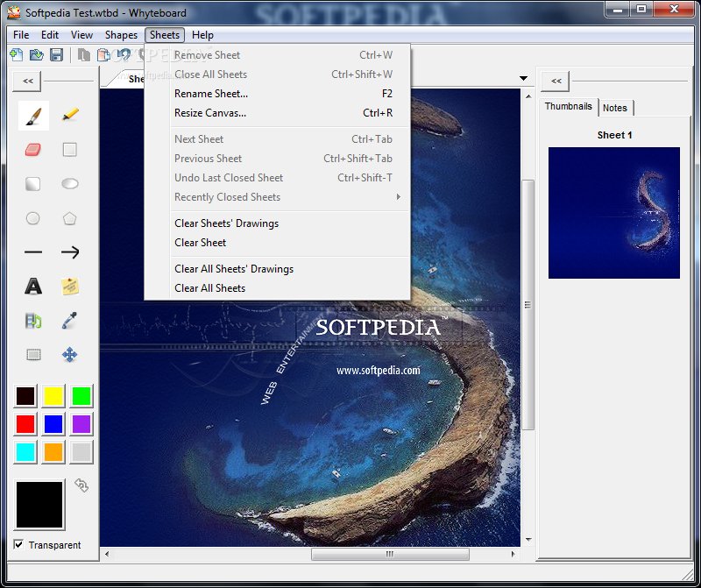Screen dimensions: 701x588
Task: Open the View menu
Action: coord(81,35)
